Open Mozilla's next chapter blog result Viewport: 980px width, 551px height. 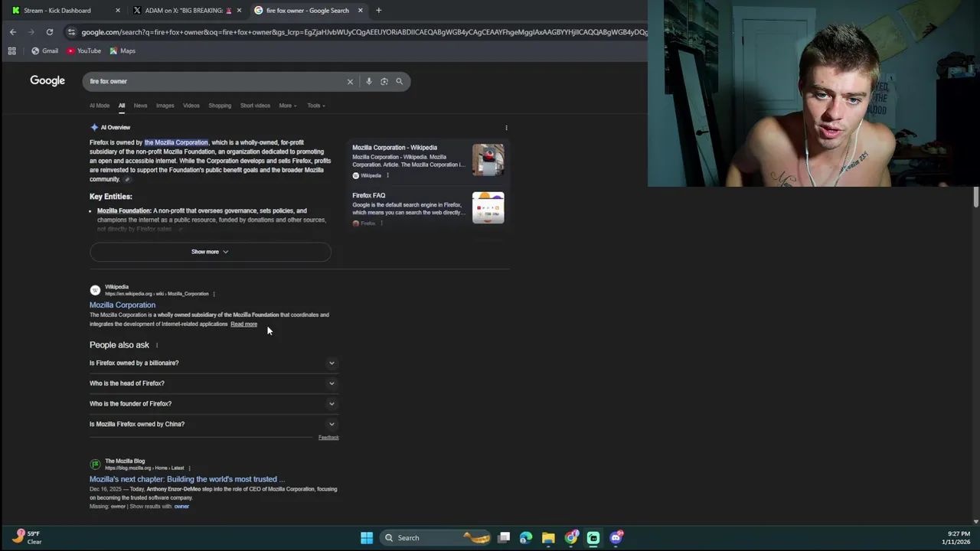tap(188, 479)
